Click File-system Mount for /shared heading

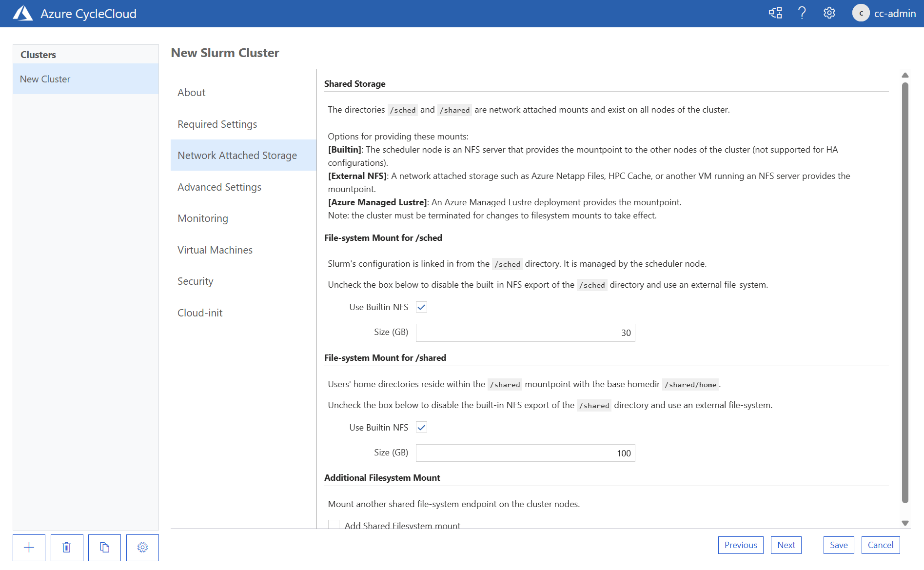tap(385, 358)
